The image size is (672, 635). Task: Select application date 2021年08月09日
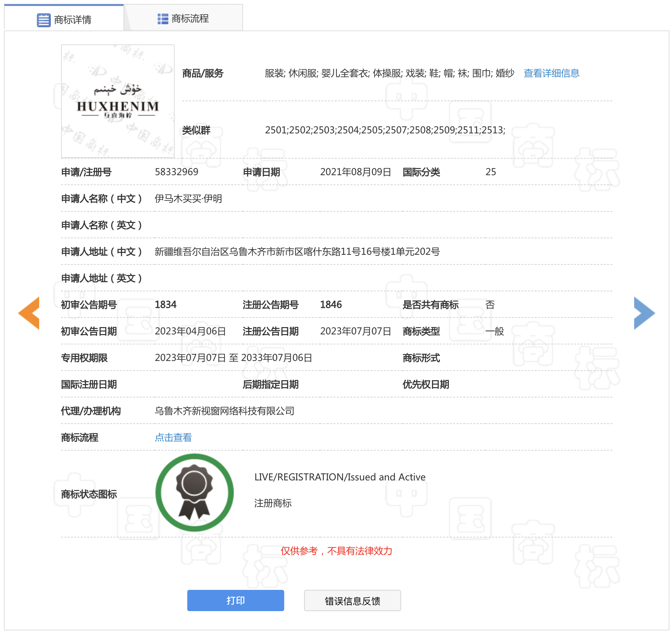[355, 172]
